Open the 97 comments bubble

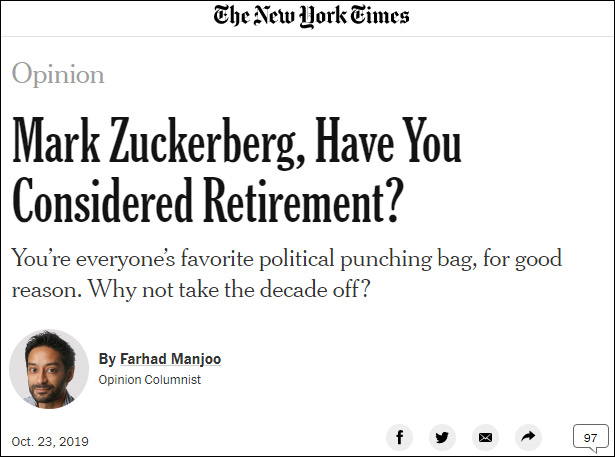590,438
